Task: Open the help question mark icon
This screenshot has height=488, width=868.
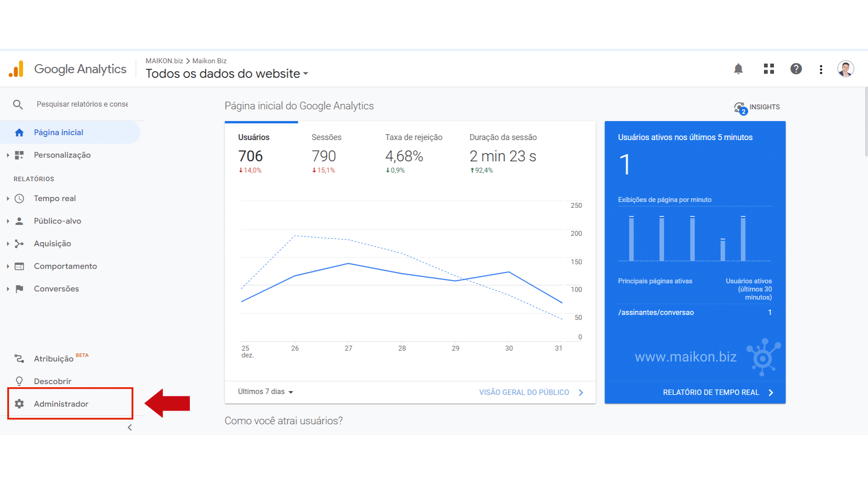Action: (x=796, y=69)
